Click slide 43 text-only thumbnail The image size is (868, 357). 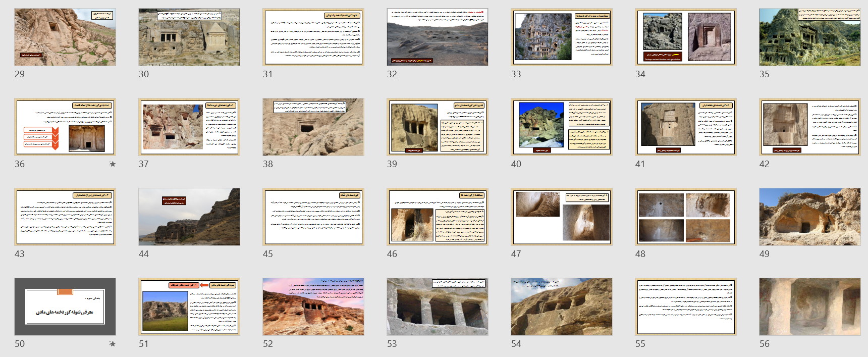[65, 217]
